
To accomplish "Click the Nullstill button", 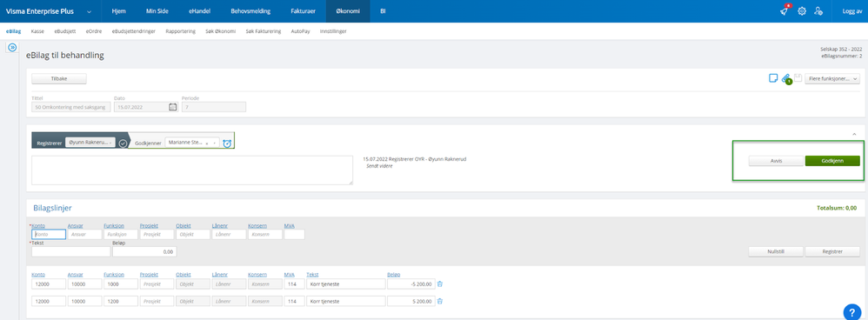I will [x=776, y=251].
